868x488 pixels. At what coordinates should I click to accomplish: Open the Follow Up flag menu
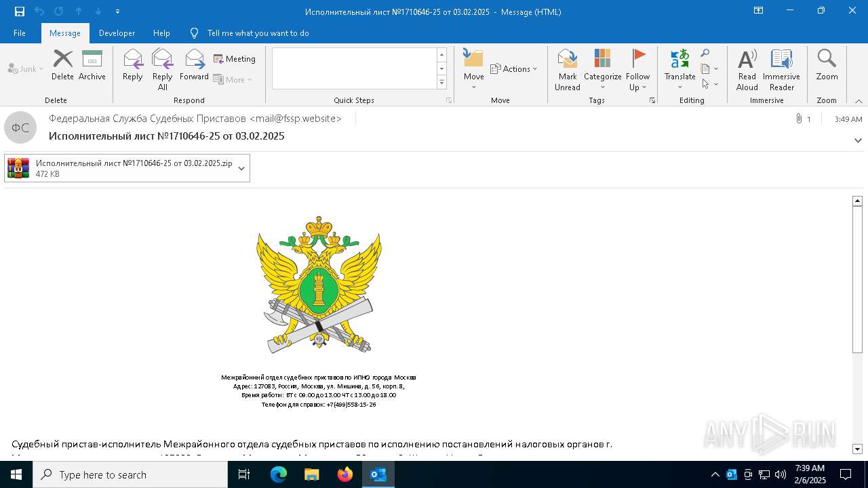638,69
